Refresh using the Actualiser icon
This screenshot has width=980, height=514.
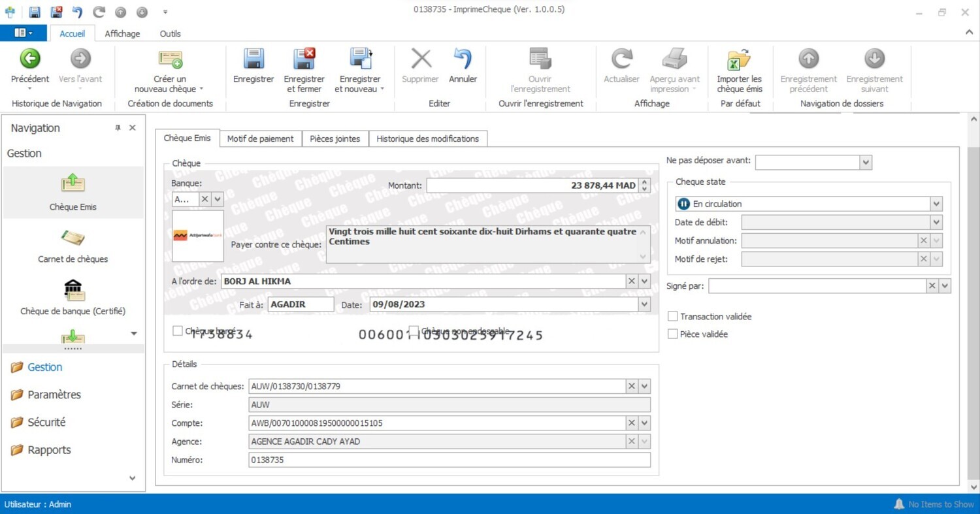[x=621, y=59]
